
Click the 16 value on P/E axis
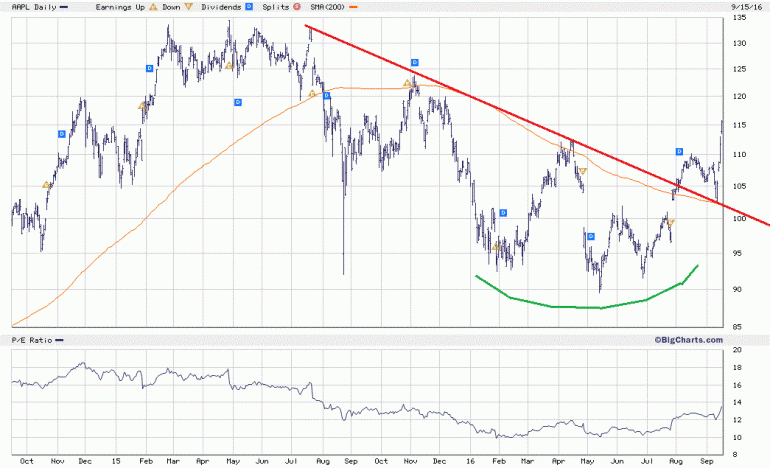(x=737, y=385)
